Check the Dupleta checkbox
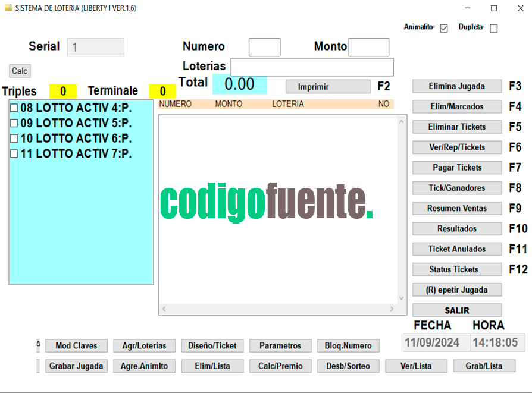532x393 pixels. click(x=493, y=28)
